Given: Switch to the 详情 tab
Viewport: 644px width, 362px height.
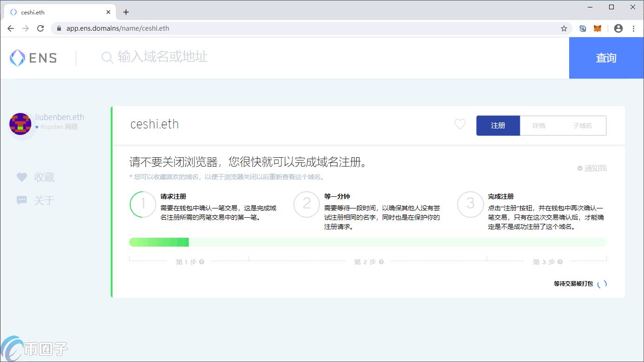Looking at the screenshot, I should 539,126.
